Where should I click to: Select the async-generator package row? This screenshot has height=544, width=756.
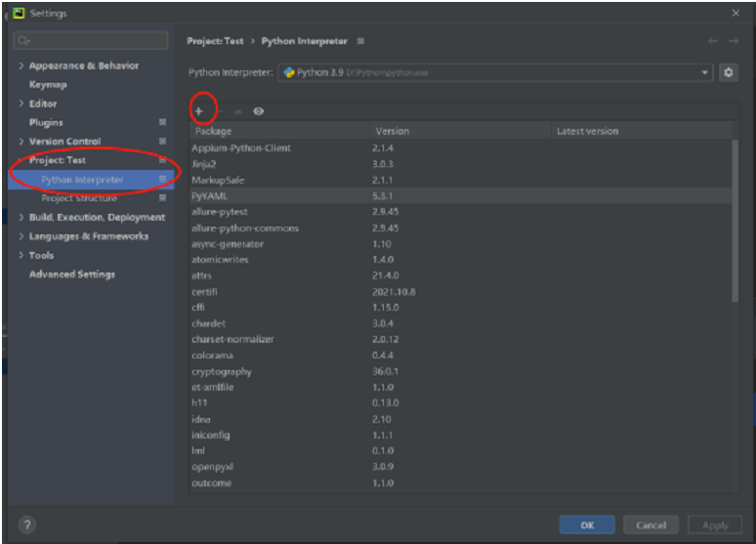click(x=460, y=243)
